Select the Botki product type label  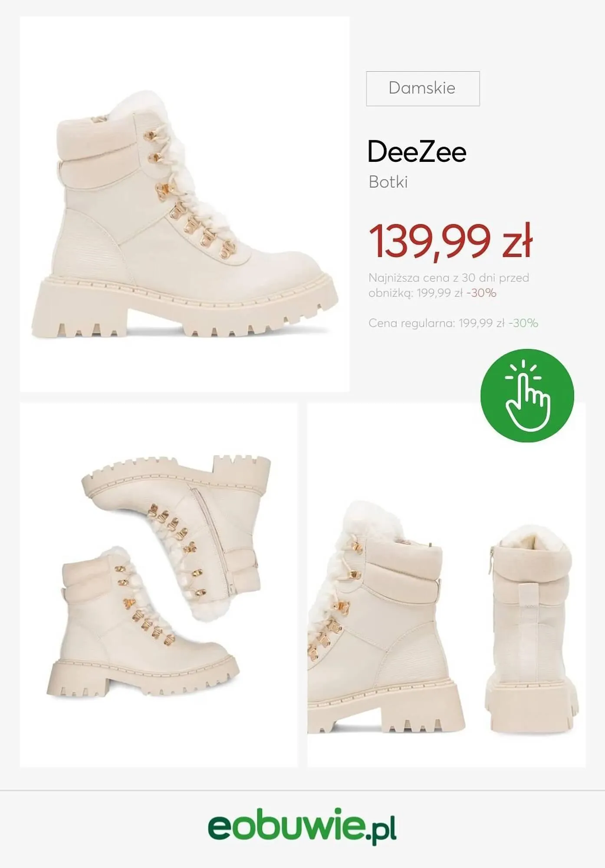(x=388, y=182)
